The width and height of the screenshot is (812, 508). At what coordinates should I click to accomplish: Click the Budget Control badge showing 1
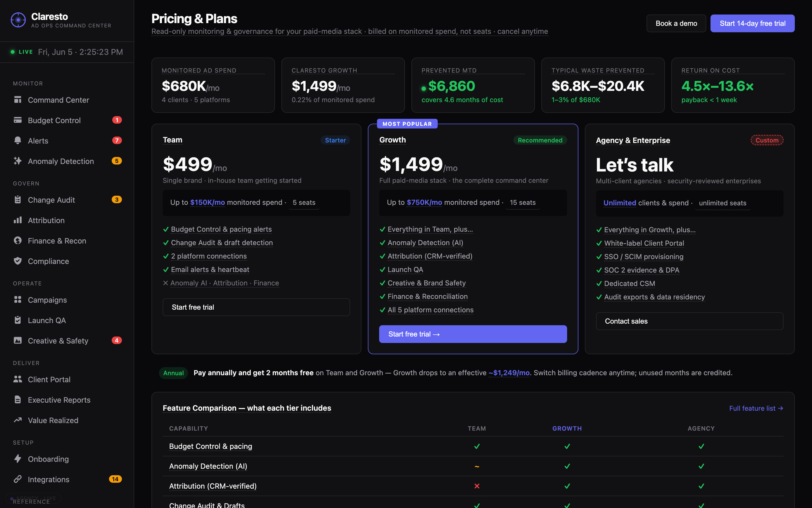[117, 120]
